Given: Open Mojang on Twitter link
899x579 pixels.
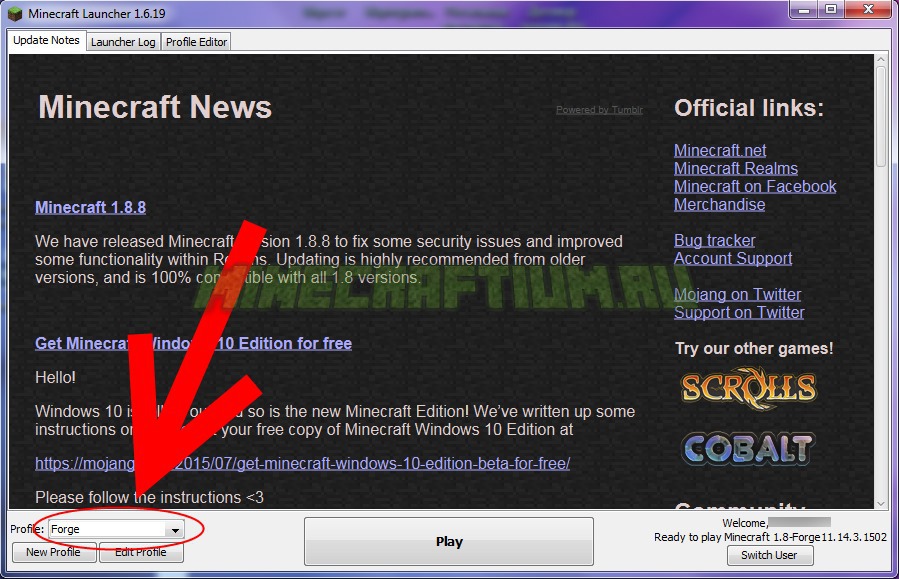Looking at the screenshot, I should point(737,294).
